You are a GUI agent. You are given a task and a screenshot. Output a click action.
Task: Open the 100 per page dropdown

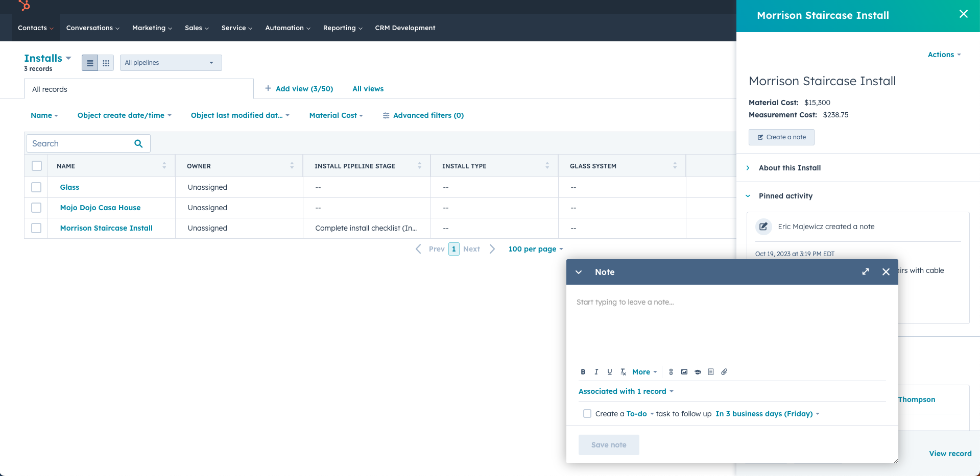pyautogui.click(x=535, y=249)
